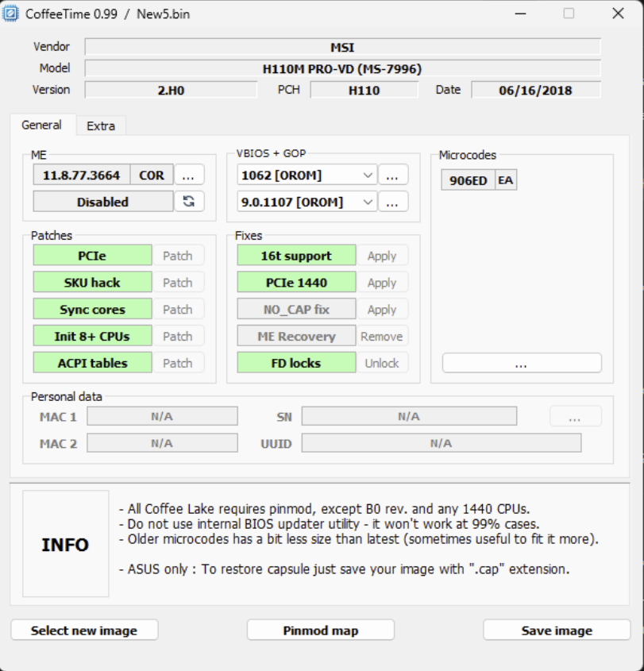Toggle the ME Disabled state button
The width and height of the screenshot is (644, 671).
coord(102,202)
